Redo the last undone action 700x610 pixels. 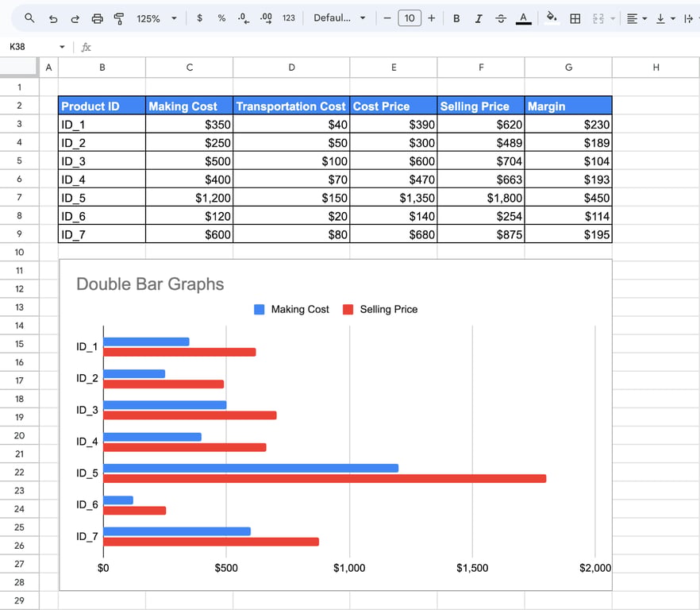[x=75, y=18]
